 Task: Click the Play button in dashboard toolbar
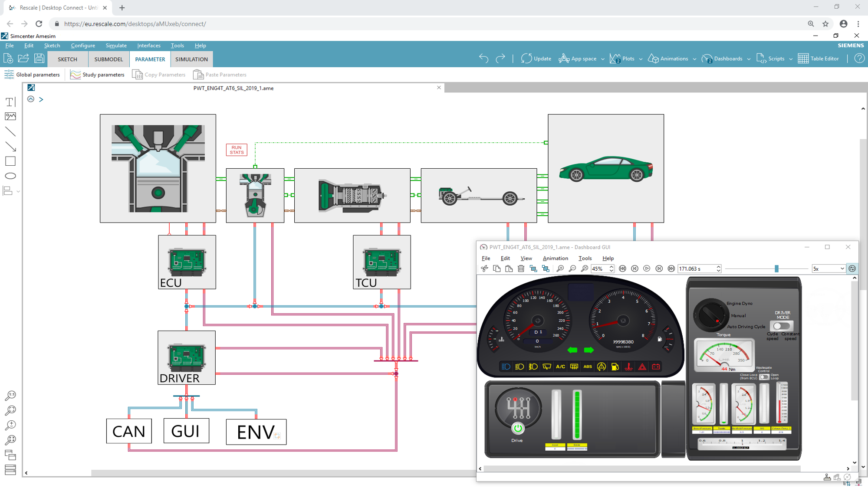coord(647,269)
